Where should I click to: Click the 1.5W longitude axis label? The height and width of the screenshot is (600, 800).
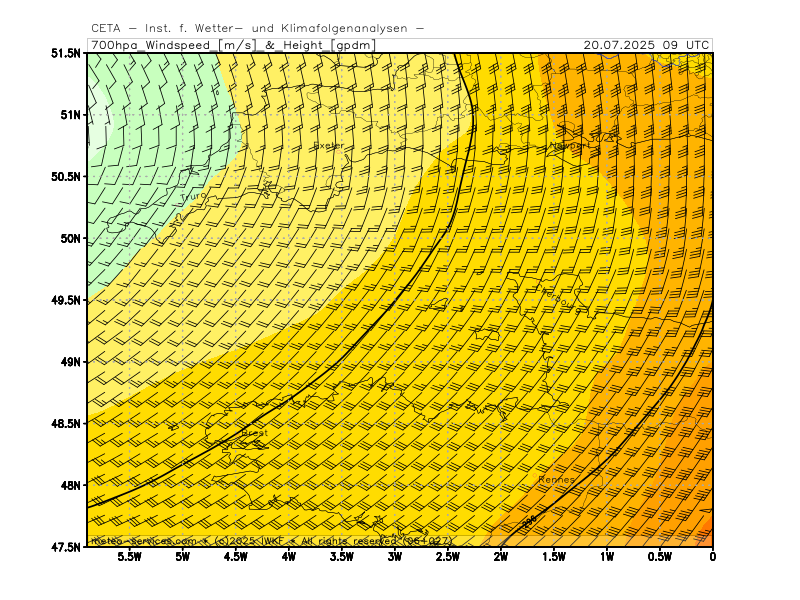[554, 557]
